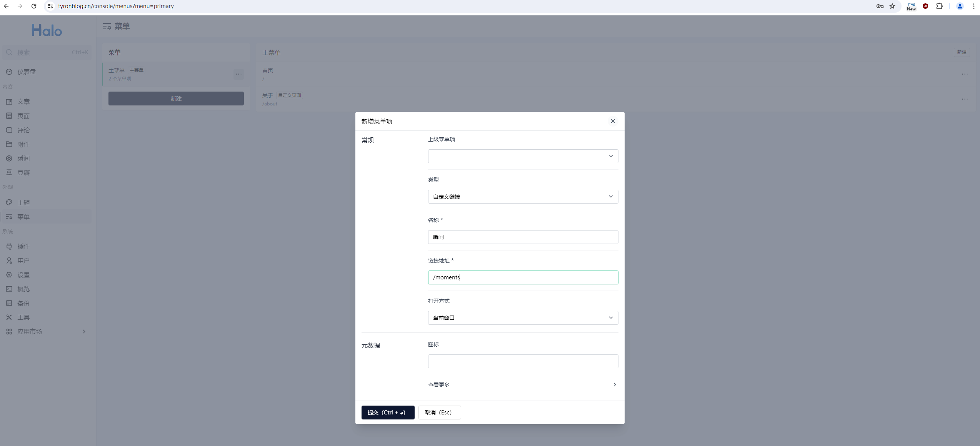
Task: Open the 上级菜单项 dropdown
Action: (523, 156)
